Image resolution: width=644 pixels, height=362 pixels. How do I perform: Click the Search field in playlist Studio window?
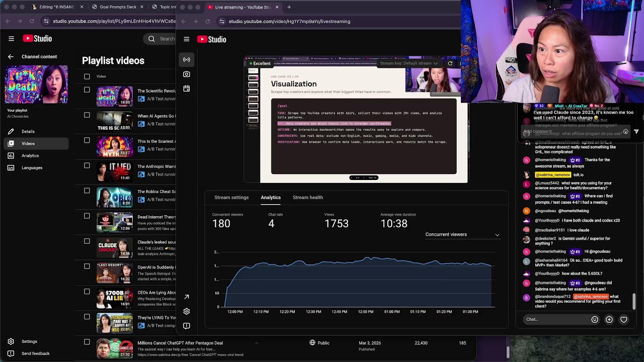[161, 39]
